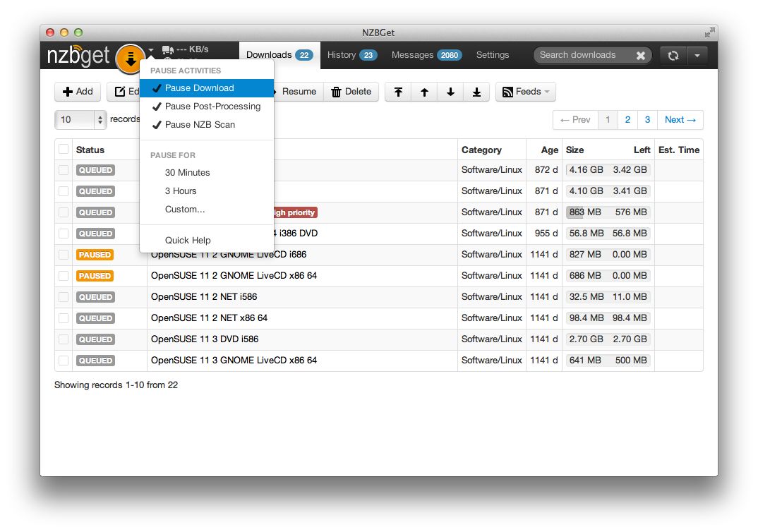Check the 4.10 GB download row checkbox
This screenshot has height=532, width=758.
point(64,191)
